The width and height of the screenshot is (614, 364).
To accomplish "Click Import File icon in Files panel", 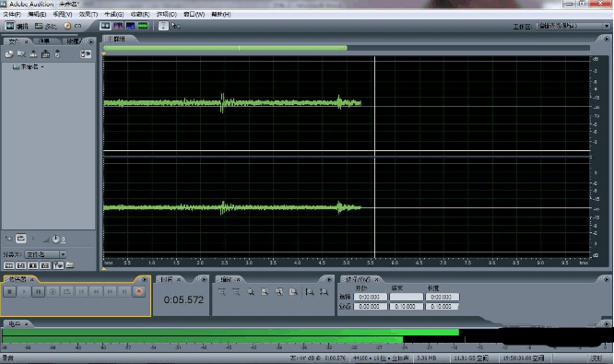I will coord(9,54).
